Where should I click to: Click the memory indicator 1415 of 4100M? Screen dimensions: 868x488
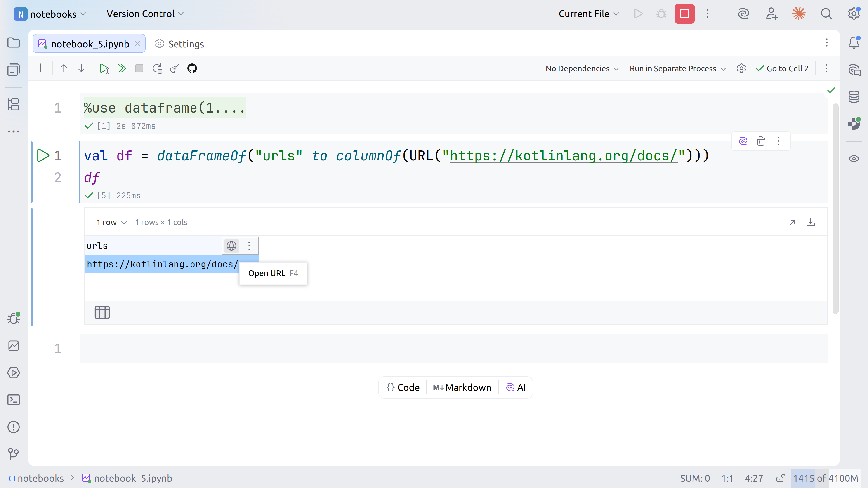[x=825, y=478]
